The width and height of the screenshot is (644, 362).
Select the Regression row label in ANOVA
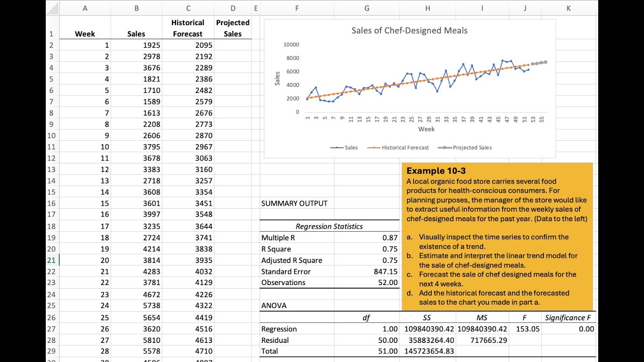(x=297, y=329)
